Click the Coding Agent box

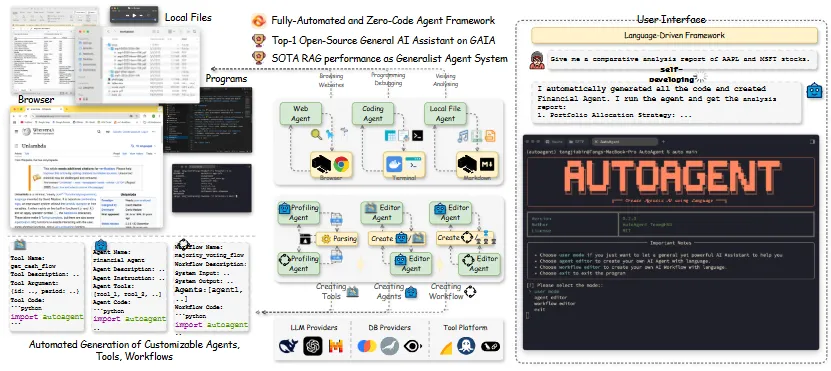click(374, 113)
